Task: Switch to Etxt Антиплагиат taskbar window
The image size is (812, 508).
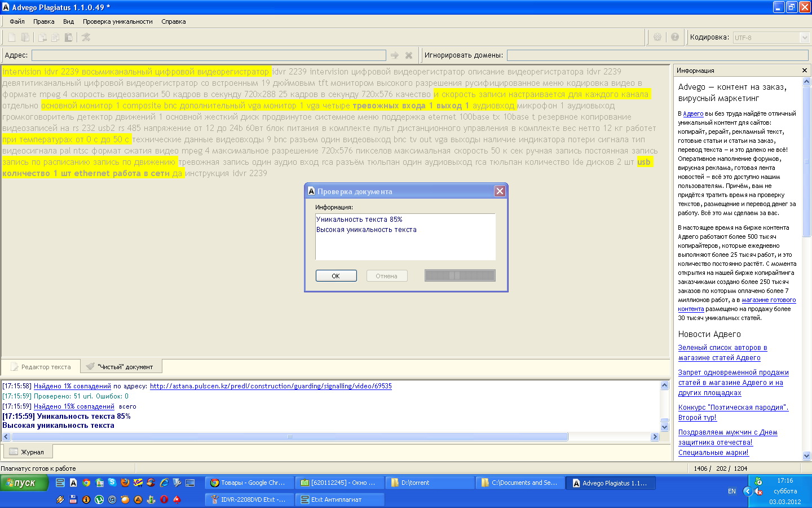Action: tap(340, 500)
